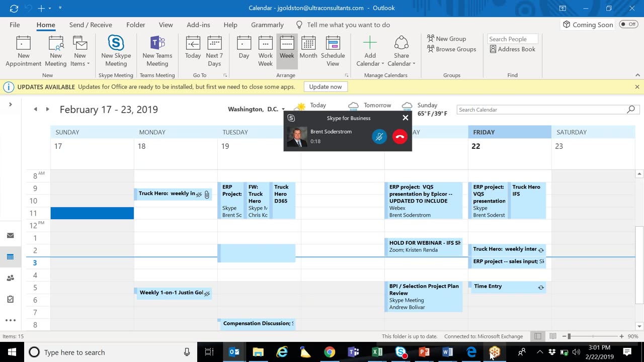
Task: Switch to Mail in the navigation bar
Action: coord(10,235)
